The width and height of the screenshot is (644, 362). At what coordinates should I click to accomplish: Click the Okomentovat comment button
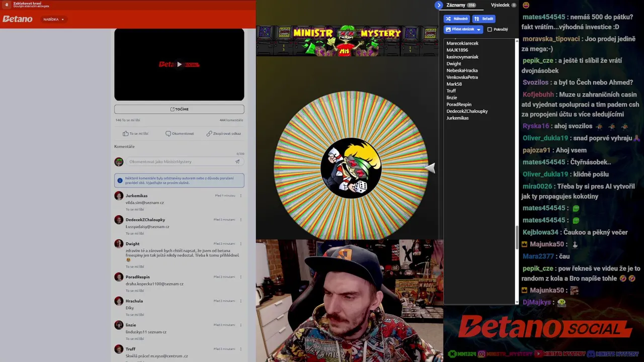point(180,134)
